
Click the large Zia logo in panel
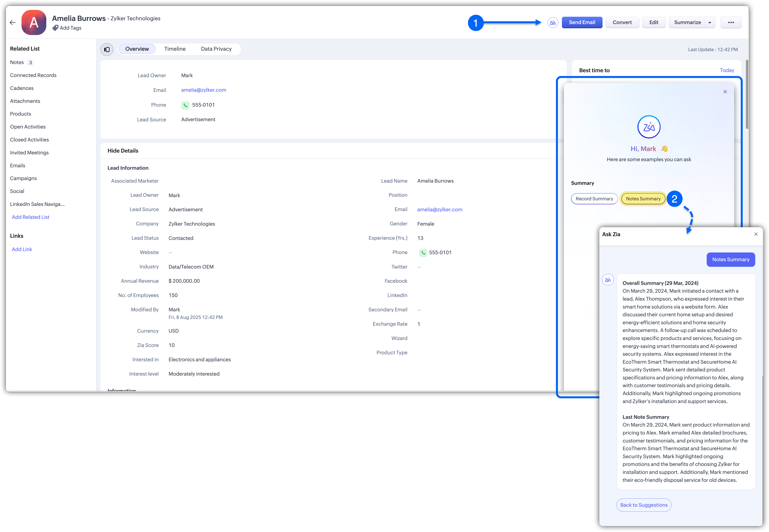pos(649,127)
